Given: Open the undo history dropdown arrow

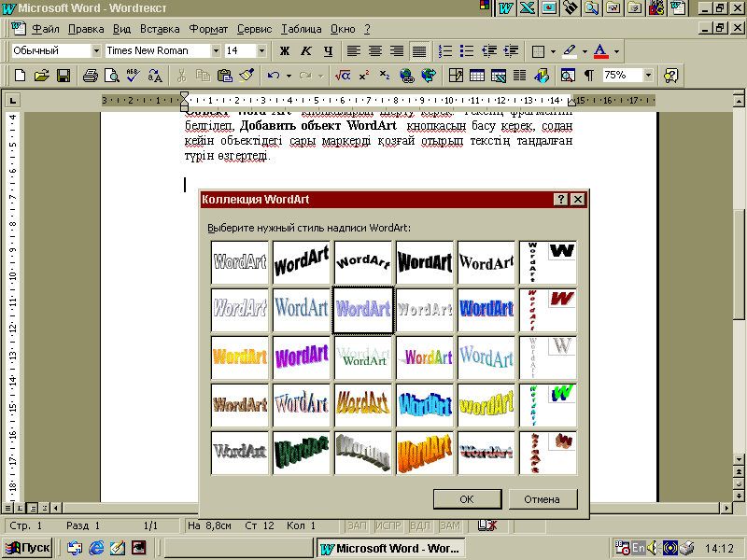Looking at the screenshot, I should pyautogui.click(x=289, y=76).
